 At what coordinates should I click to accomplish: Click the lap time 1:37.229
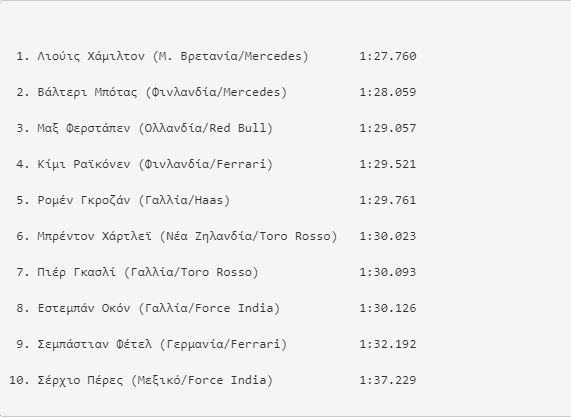coord(387,381)
